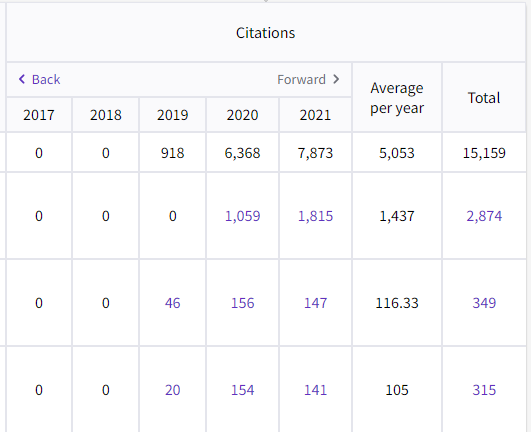Click the Forward link to show later years
Screen dimensions: 531x432
click(301, 80)
